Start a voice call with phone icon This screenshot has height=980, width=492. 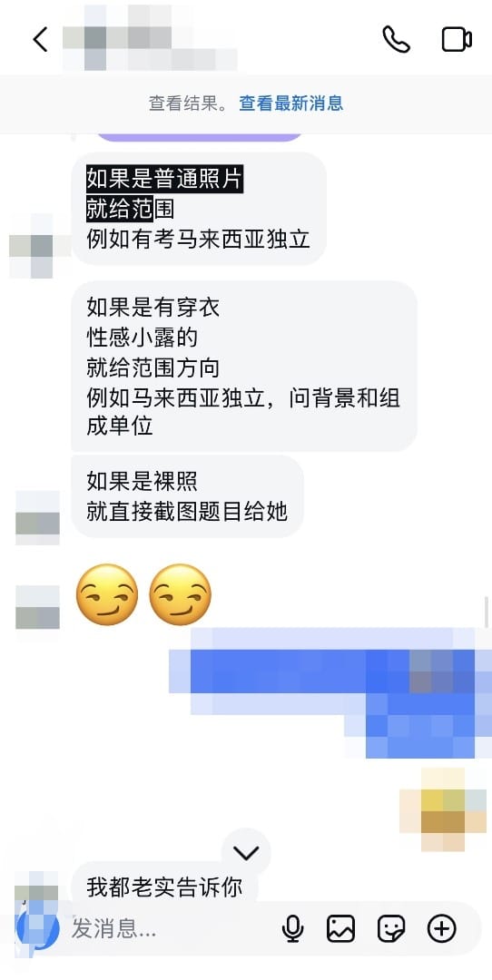[397, 39]
